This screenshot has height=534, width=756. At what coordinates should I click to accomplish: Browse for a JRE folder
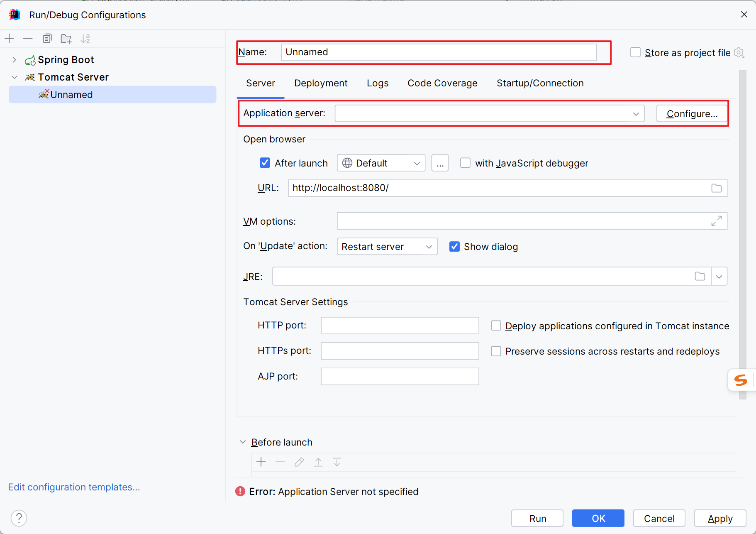pyautogui.click(x=700, y=276)
